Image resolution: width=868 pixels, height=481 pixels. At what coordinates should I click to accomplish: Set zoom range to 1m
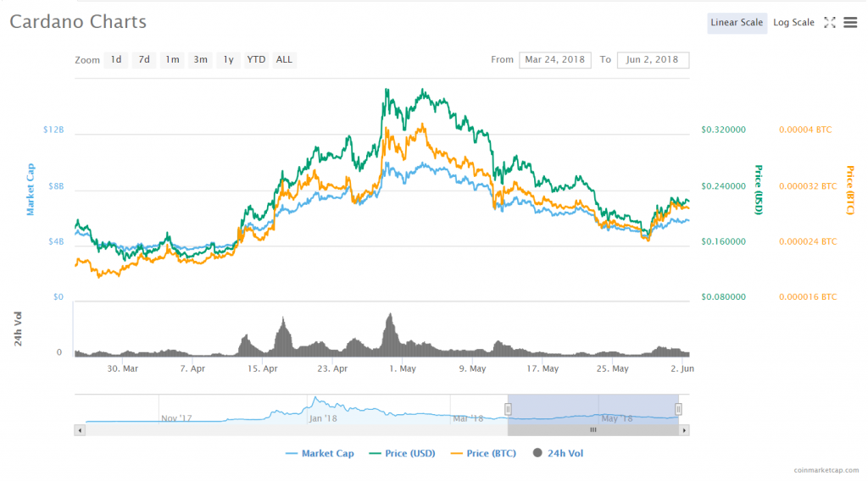tap(172, 60)
